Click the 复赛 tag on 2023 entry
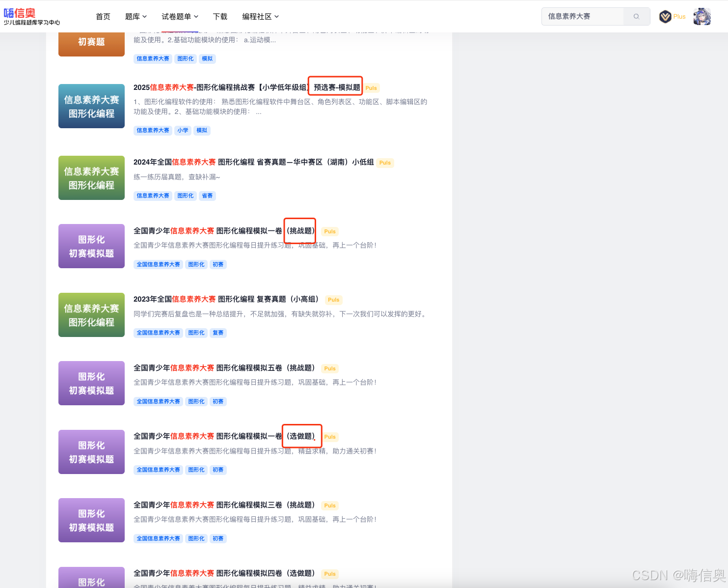The image size is (728, 588). pyautogui.click(x=218, y=333)
